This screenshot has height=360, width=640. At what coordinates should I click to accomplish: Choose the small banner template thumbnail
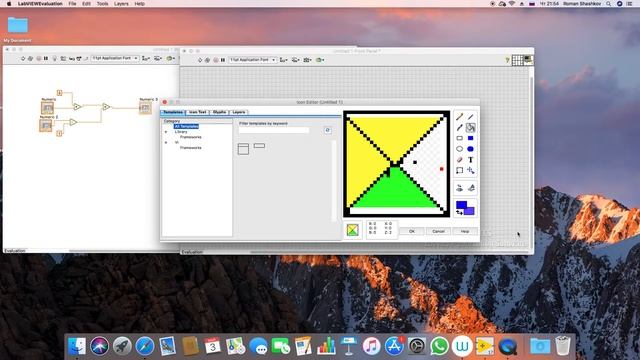259,145
